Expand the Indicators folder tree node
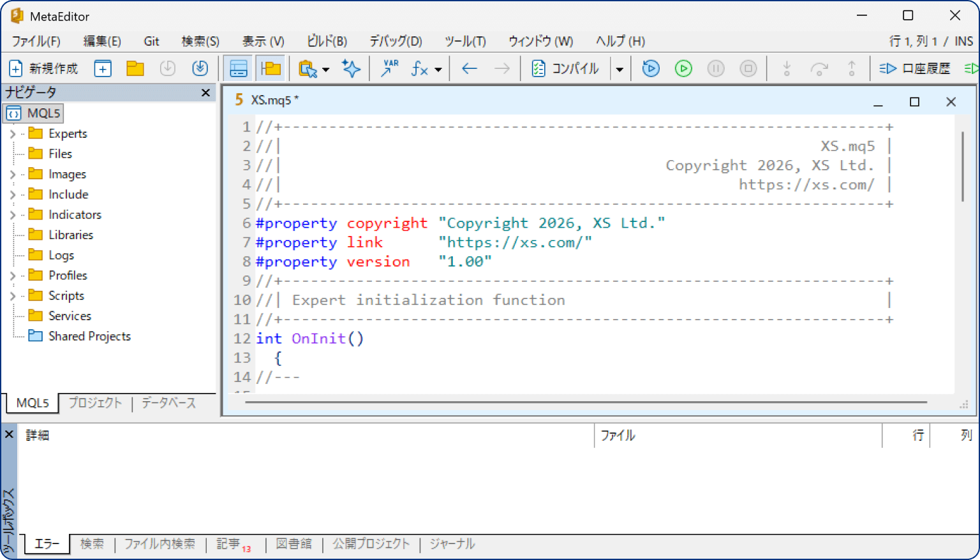Image resolution: width=980 pixels, height=560 pixels. (13, 215)
